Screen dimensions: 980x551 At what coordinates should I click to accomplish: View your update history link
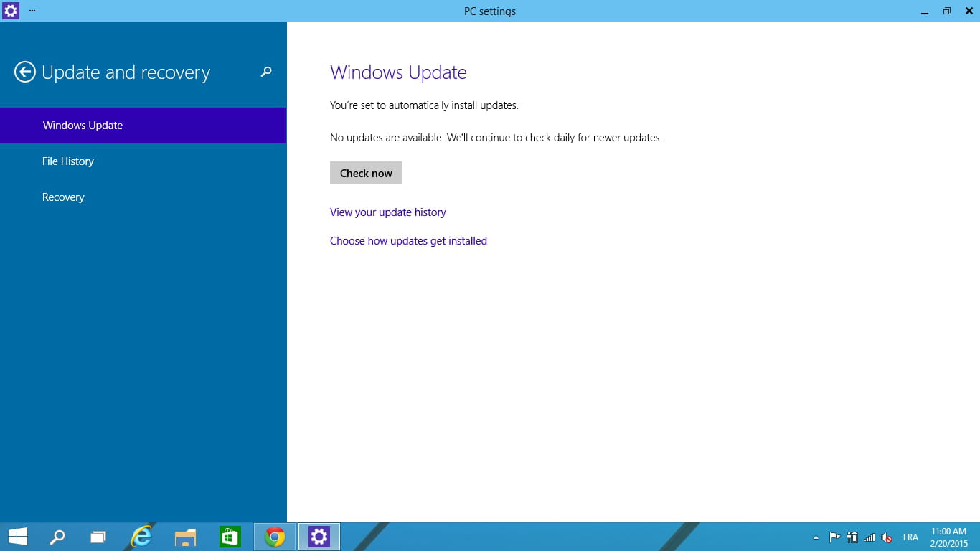[x=388, y=212]
